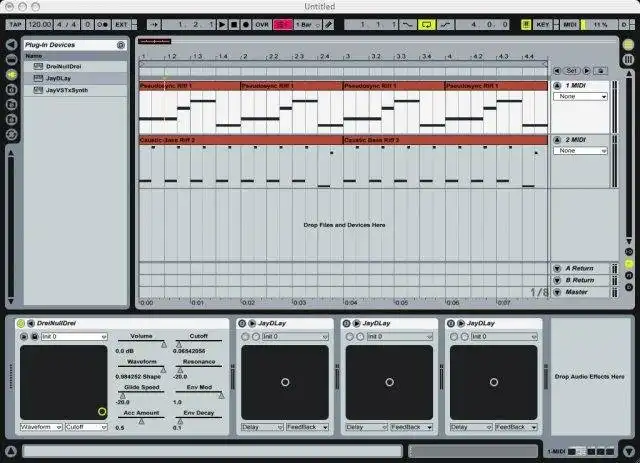The width and height of the screenshot is (640, 463).
Task: Click the Acc Amount slider handle
Action: [141, 421]
